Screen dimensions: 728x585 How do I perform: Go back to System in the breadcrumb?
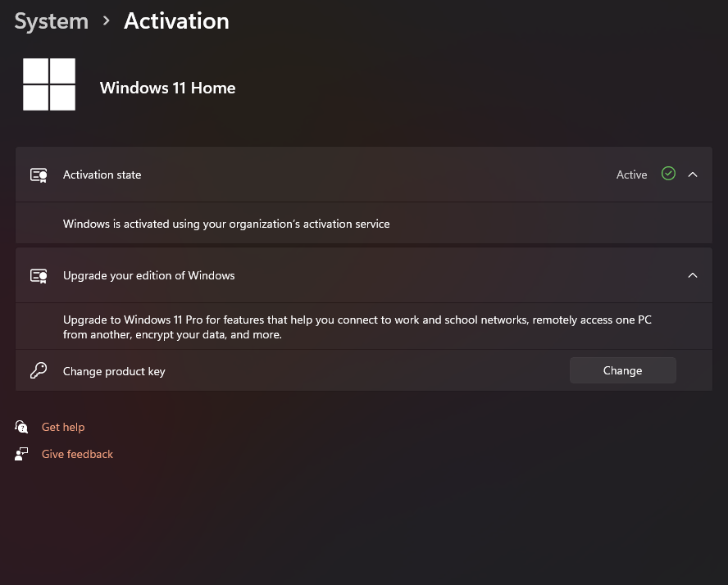click(52, 21)
